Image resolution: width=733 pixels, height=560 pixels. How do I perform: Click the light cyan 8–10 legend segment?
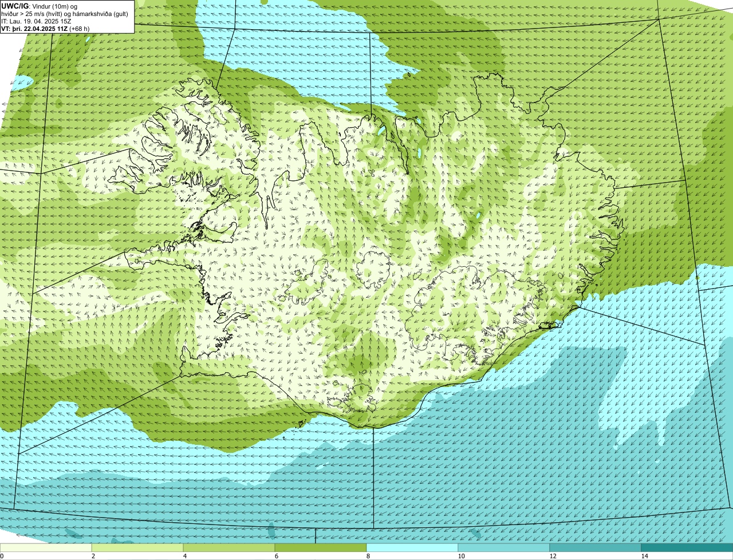412,547
